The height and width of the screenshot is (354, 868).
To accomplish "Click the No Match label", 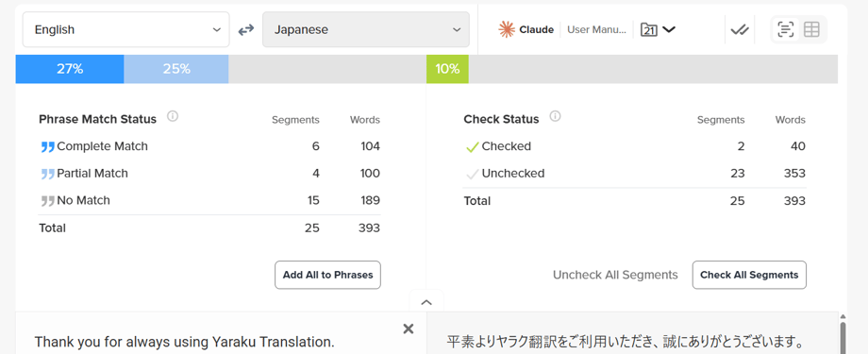I will [x=84, y=200].
